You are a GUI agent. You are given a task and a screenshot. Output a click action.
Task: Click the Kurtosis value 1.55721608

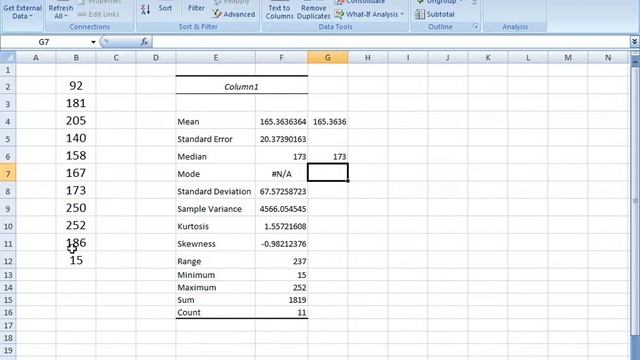point(282,227)
